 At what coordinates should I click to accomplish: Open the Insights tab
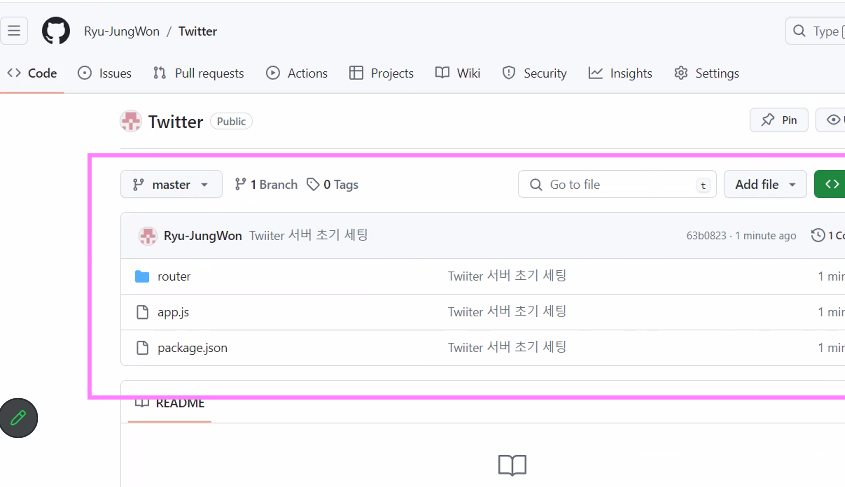click(x=620, y=73)
